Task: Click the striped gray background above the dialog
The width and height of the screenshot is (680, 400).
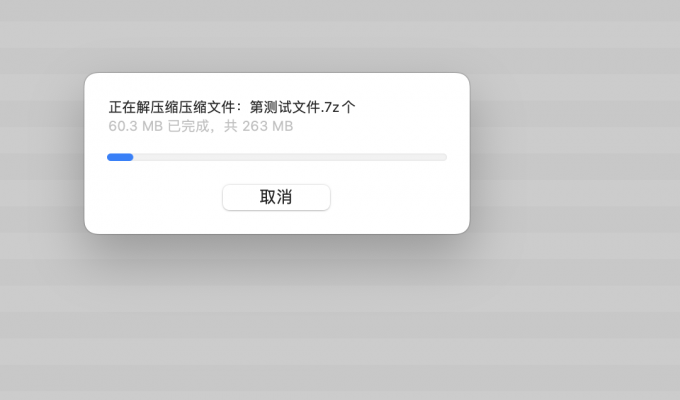Action: coord(277,35)
